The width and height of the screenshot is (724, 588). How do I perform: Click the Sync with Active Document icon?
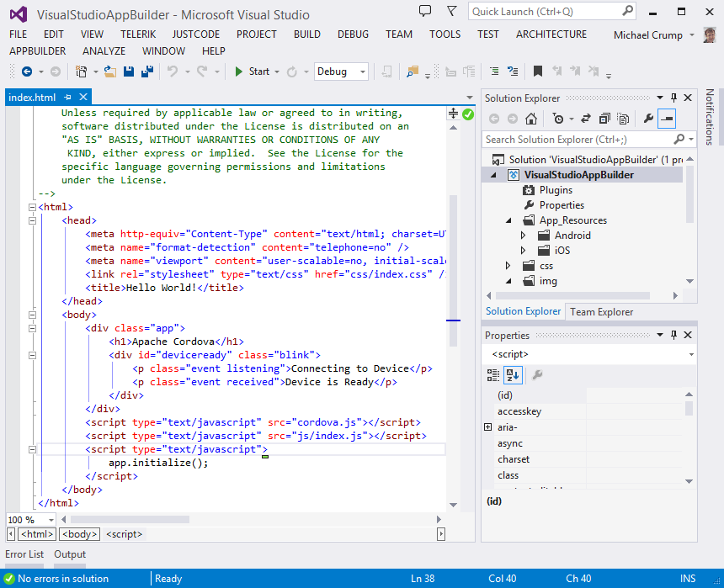pos(584,119)
